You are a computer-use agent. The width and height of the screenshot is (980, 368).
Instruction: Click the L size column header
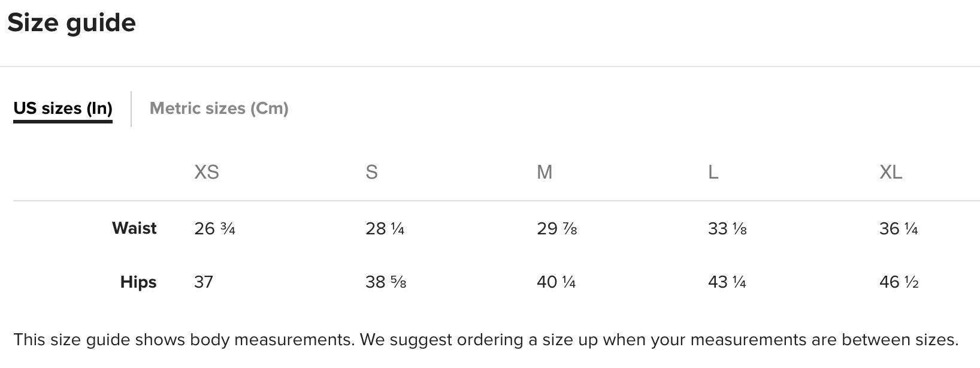pyautogui.click(x=713, y=173)
